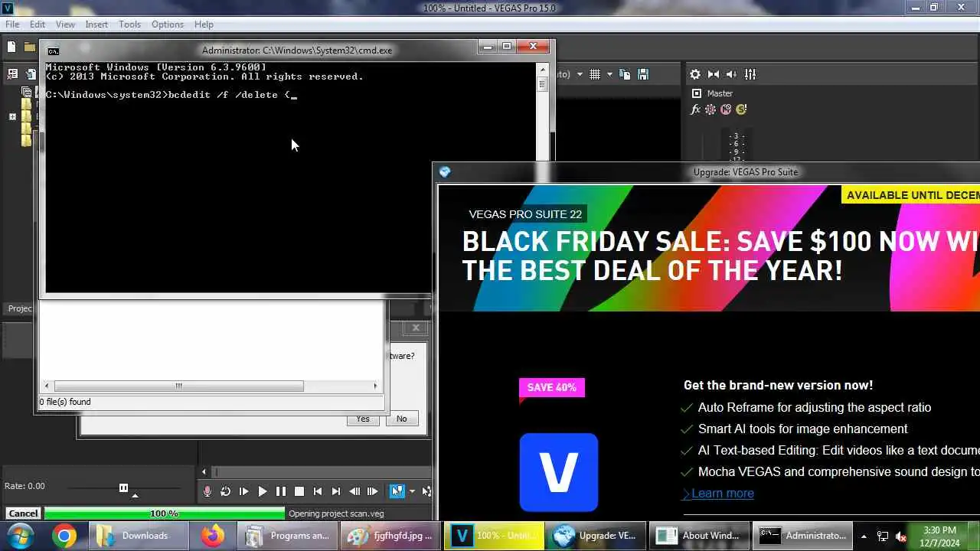Stop playback with the square Stop button
The image size is (980, 551).
pos(299,491)
